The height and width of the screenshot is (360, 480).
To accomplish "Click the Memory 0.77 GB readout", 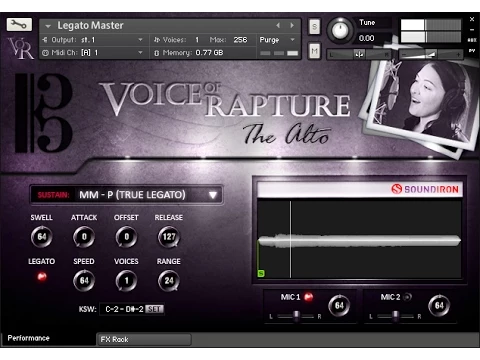I will point(189,53).
